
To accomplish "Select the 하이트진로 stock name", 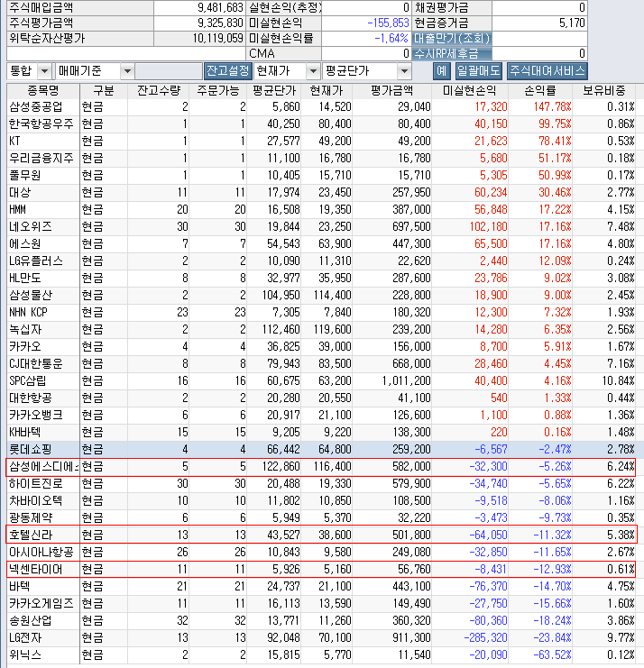I will click(x=36, y=483).
